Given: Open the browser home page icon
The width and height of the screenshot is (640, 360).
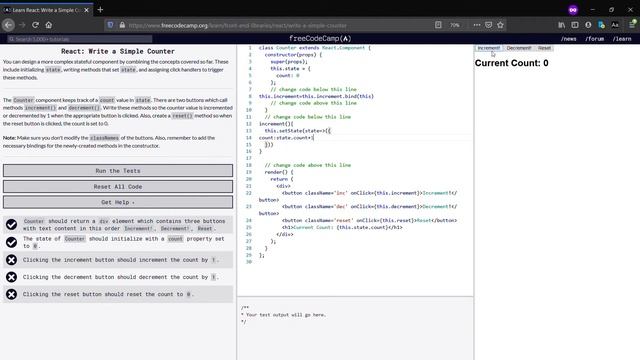Looking at the screenshot, I should pyautogui.click(x=49, y=25).
